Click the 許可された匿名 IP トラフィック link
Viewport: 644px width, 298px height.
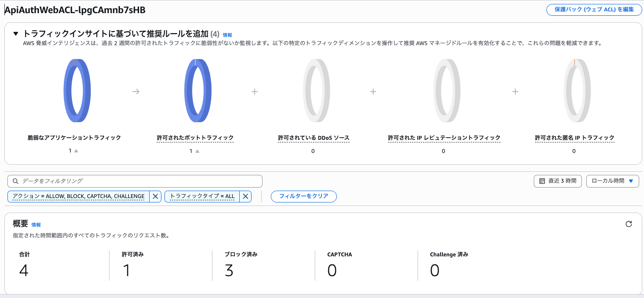pyautogui.click(x=574, y=138)
